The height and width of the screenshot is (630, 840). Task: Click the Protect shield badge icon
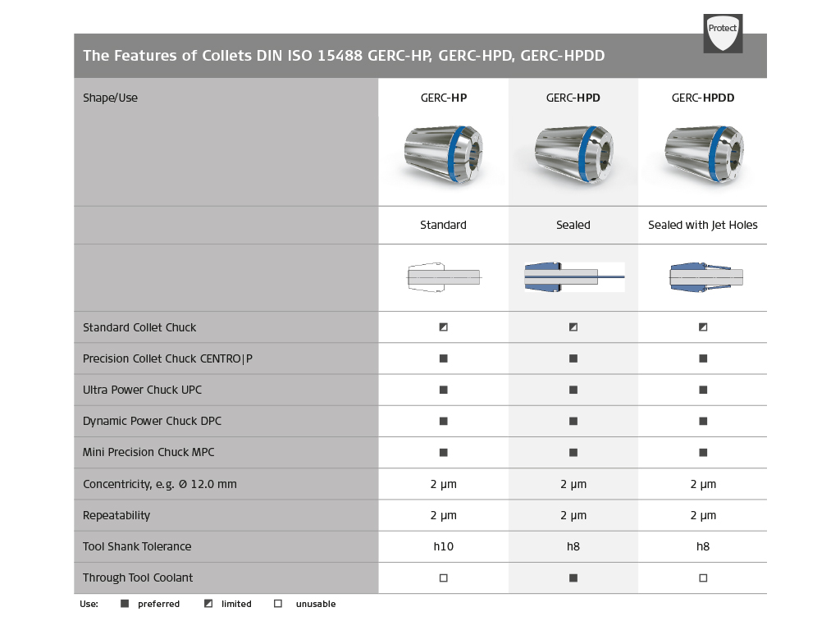click(x=723, y=33)
